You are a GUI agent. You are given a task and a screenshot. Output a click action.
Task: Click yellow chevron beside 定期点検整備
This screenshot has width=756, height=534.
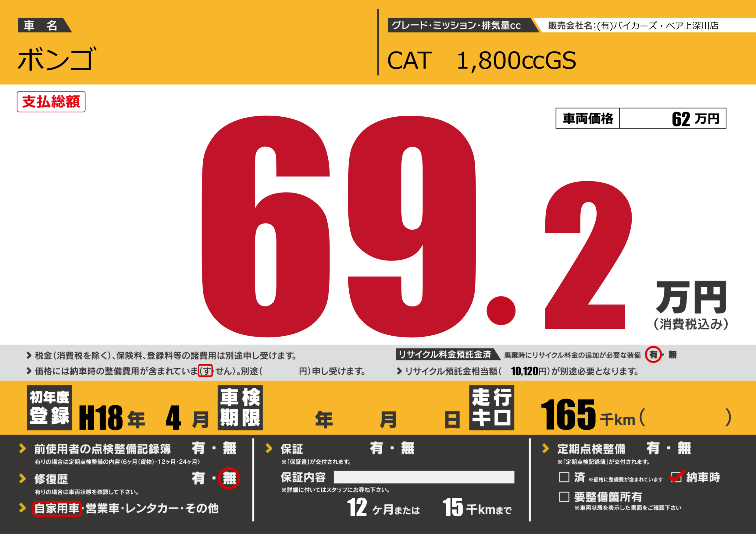(545, 448)
